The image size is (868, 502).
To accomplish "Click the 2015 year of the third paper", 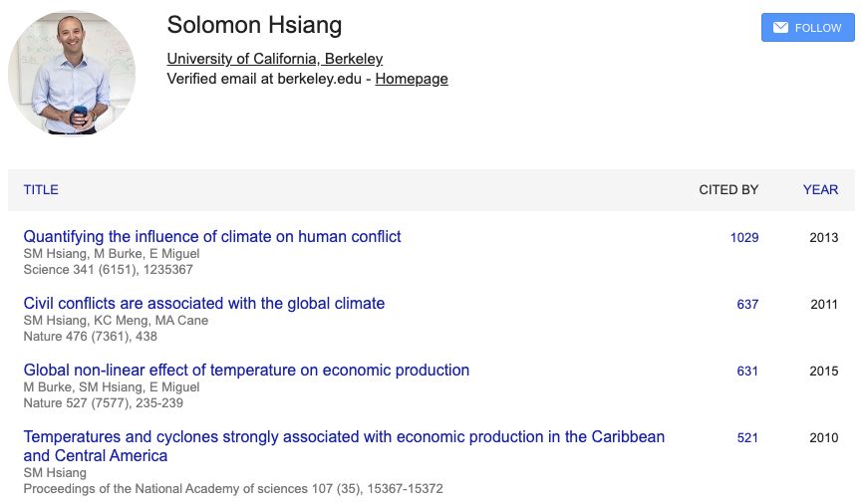I will (823, 372).
